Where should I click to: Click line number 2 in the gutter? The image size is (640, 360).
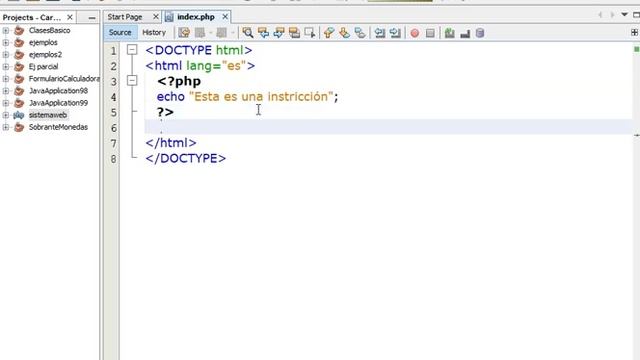tap(113, 67)
